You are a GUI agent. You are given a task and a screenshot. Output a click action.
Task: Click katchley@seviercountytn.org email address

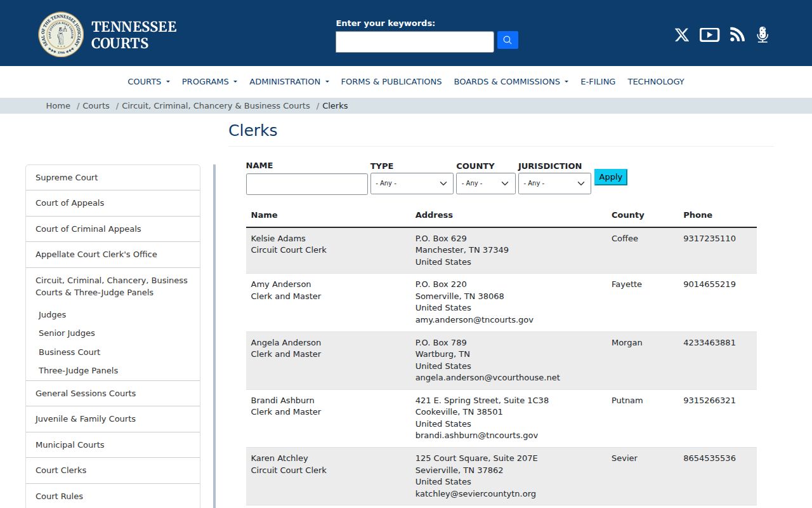(x=476, y=494)
